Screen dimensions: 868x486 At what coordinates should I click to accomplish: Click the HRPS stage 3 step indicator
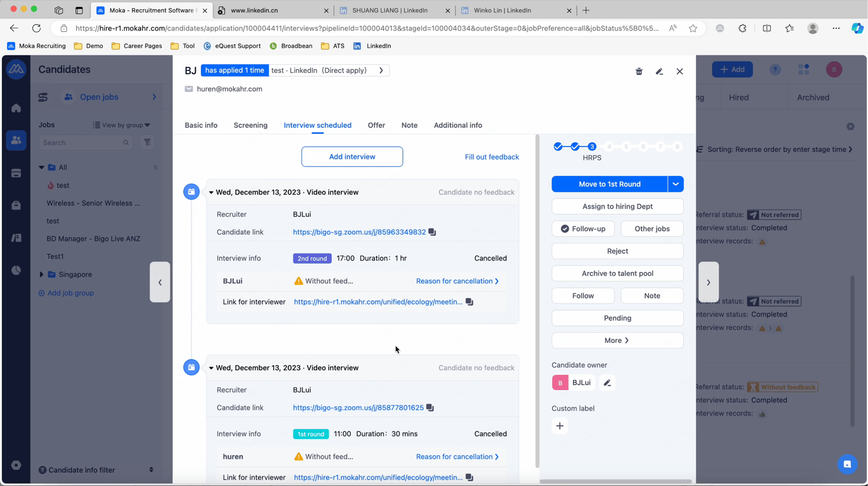point(592,147)
